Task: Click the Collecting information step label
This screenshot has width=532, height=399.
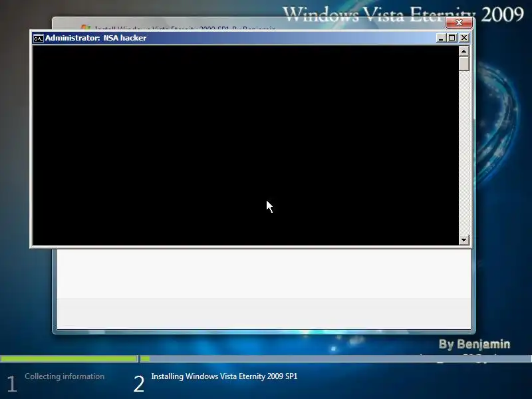Action: (x=65, y=376)
